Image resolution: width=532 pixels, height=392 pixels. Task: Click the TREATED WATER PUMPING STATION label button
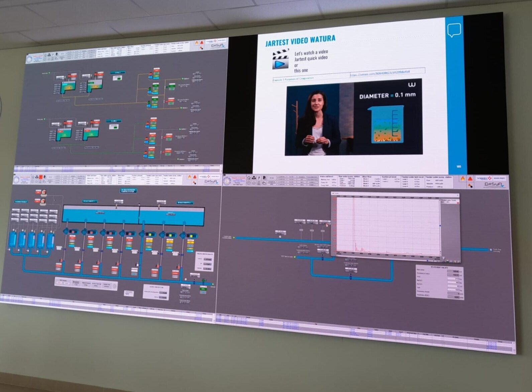[128, 190]
